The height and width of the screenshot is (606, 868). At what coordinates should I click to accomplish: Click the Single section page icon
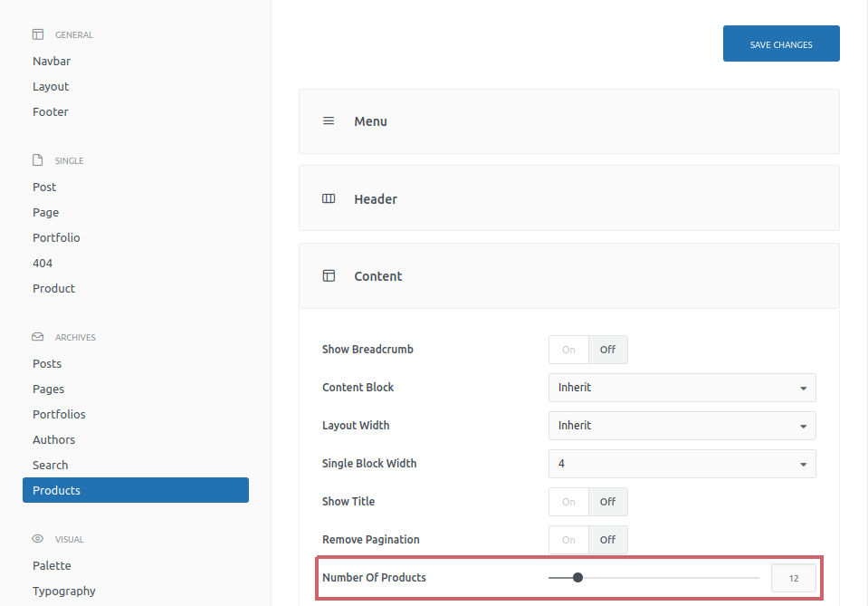coord(38,160)
